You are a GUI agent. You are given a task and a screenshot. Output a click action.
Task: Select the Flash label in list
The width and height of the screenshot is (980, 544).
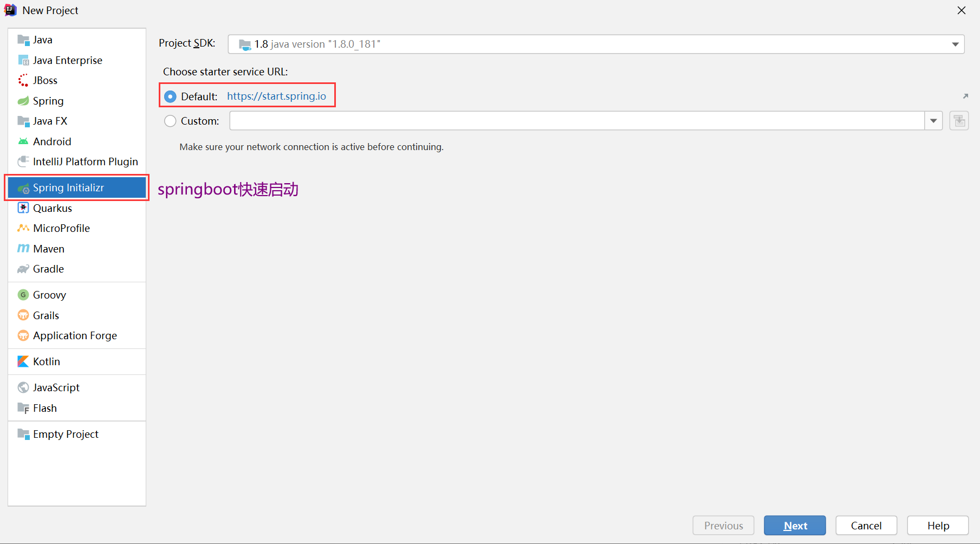[x=45, y=408]
